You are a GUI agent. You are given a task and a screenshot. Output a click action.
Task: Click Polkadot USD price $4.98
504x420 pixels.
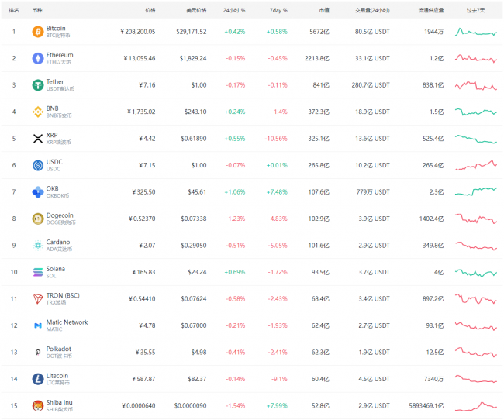click(x=199, y=353)
